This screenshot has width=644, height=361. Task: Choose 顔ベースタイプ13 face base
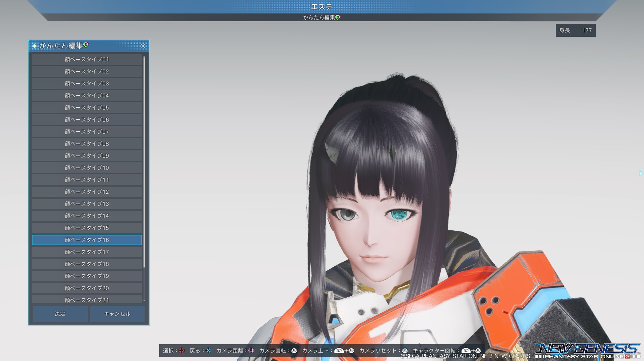(87, 204)
